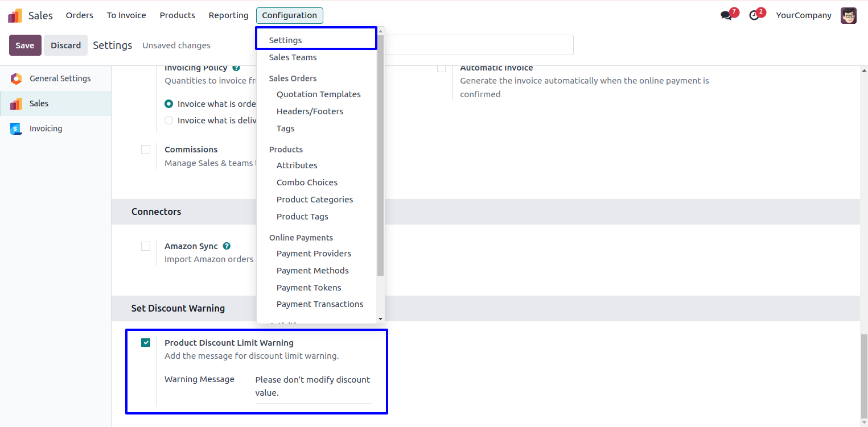Screen dimensions: 868x427
Task: Open the activities clock icon
Action: point(754,15)
